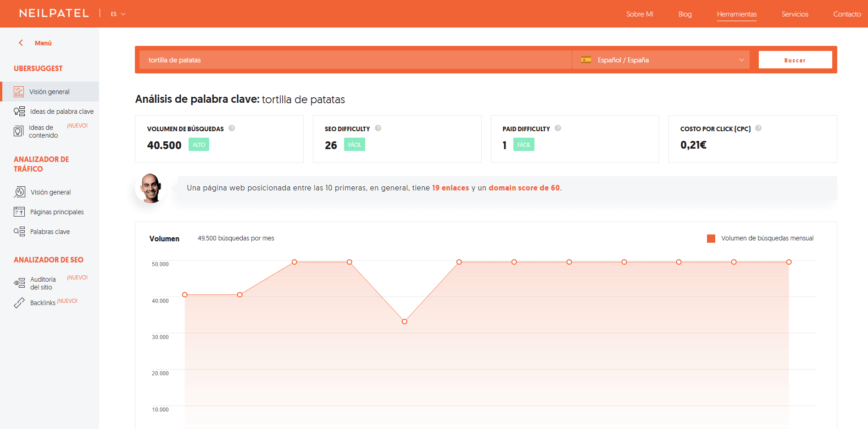
Task: Click the ALTO badge
Action: (x=199, y=145)
